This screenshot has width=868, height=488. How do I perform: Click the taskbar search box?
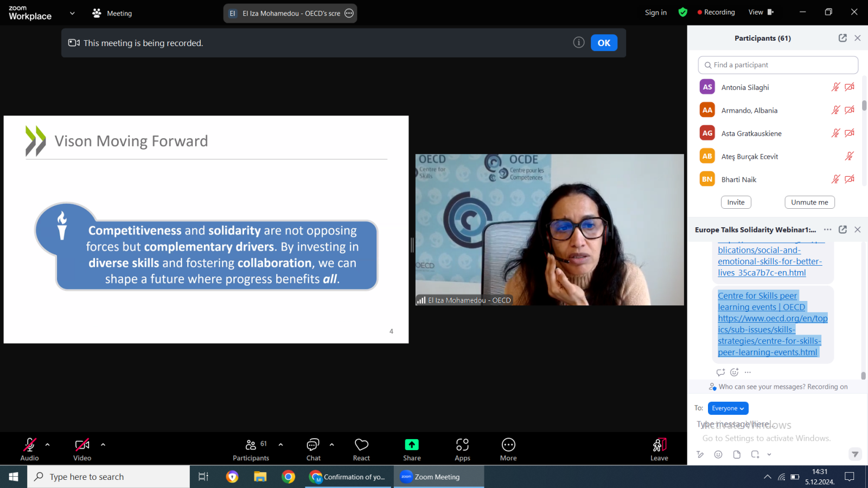click(x=108, y=477)
